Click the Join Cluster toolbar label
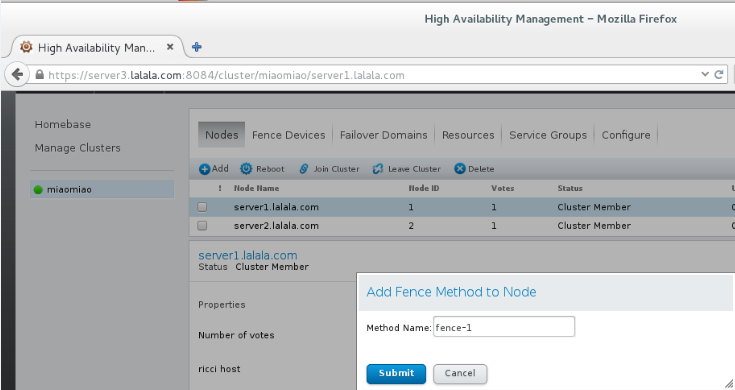The width and height of the screenshot is (735, 390). pos(336,169)
